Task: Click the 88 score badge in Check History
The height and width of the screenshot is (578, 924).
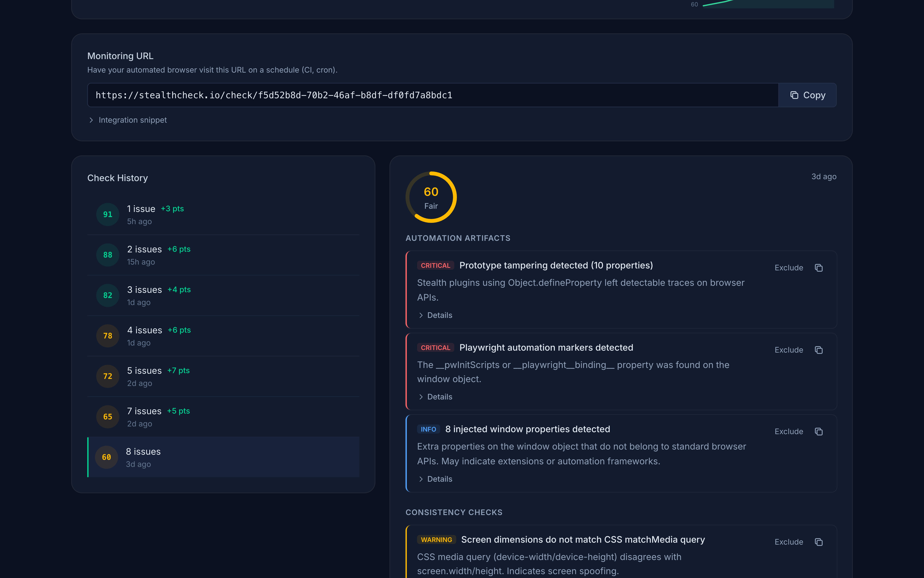Action: coord(108,255)
